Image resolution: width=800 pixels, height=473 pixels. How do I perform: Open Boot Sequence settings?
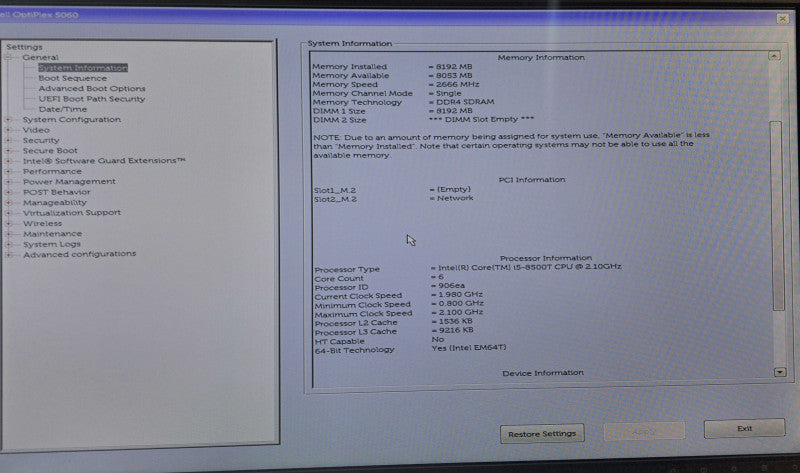72,78
